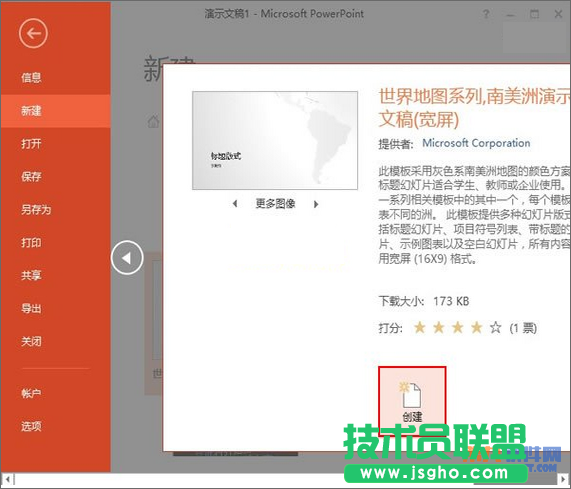Rate the template with the fifth star
This screenshot has height=489, width=571.
tap(495, 328)
